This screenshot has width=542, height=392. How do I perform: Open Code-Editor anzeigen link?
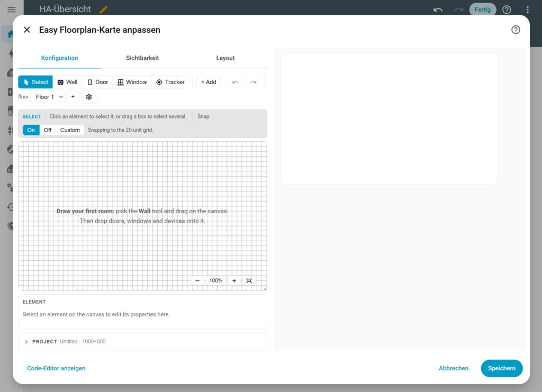[56, 368]
